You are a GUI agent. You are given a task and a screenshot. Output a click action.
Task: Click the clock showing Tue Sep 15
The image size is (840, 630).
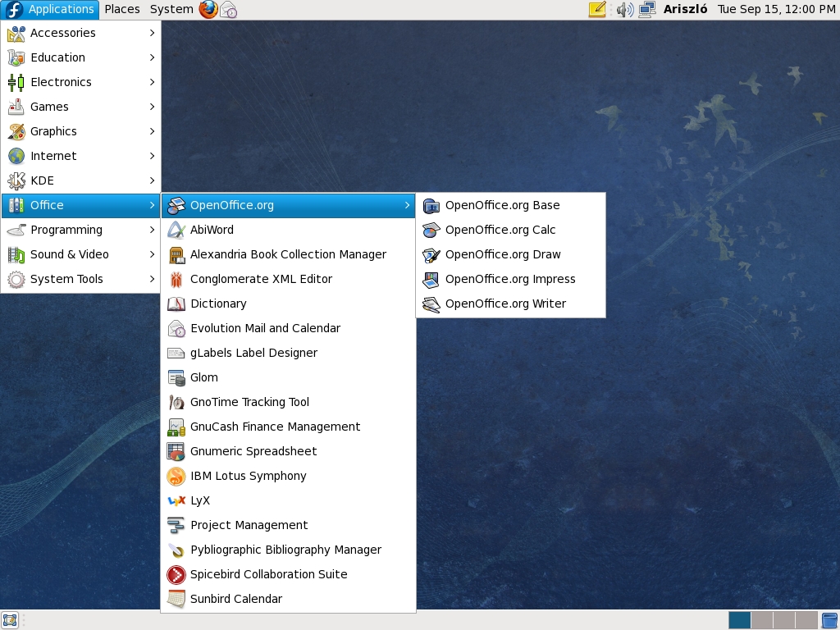coord(776,9)
